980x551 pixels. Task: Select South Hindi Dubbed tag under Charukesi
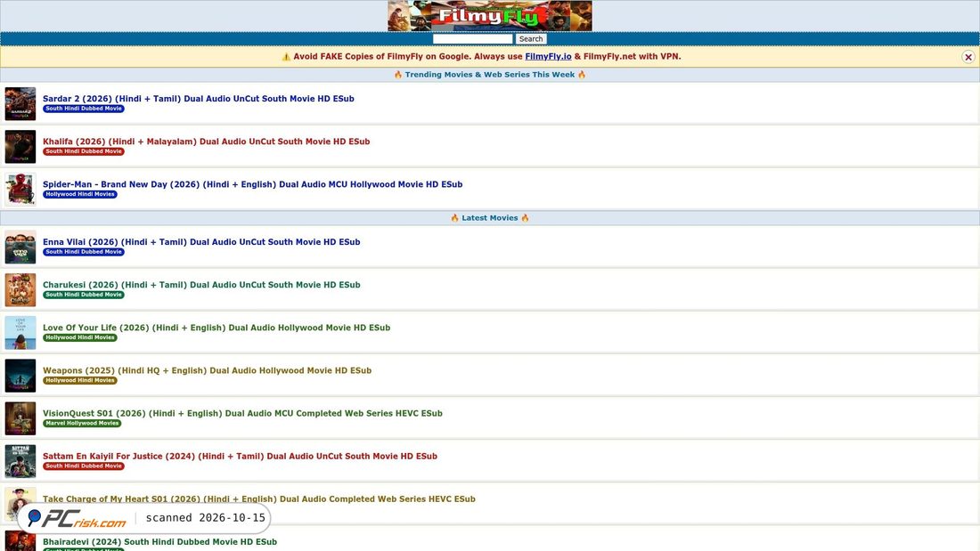pyautogui.click(x=83, y=295)
